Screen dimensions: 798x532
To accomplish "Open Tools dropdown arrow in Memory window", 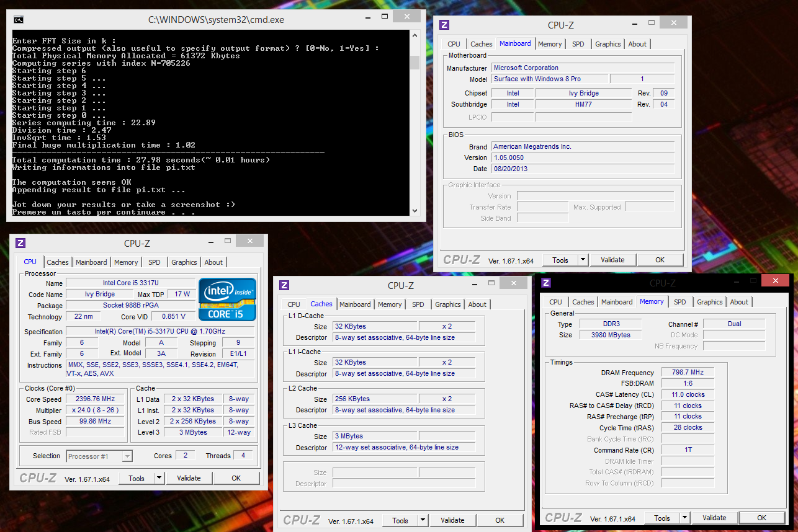I will (x=684, y=518).
